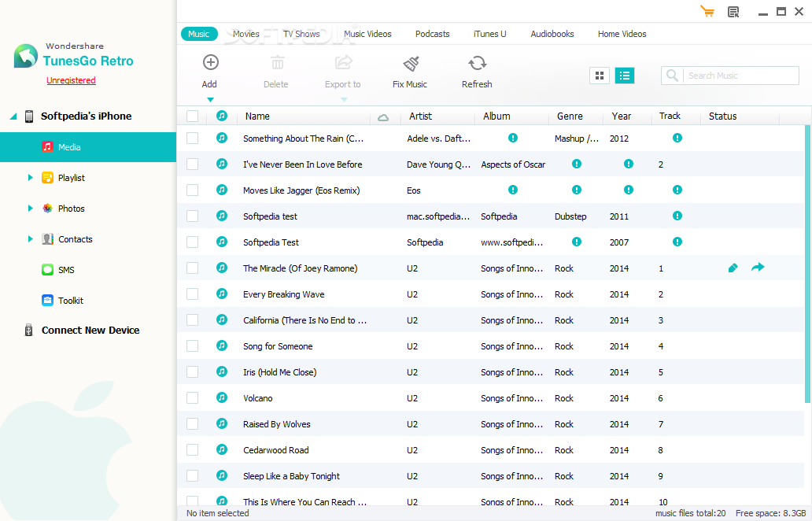Viewport: 812px width, 521px height.
Task: Switch to the iTunes U tab
Action: pyautogui.click(x=490, y=34)
